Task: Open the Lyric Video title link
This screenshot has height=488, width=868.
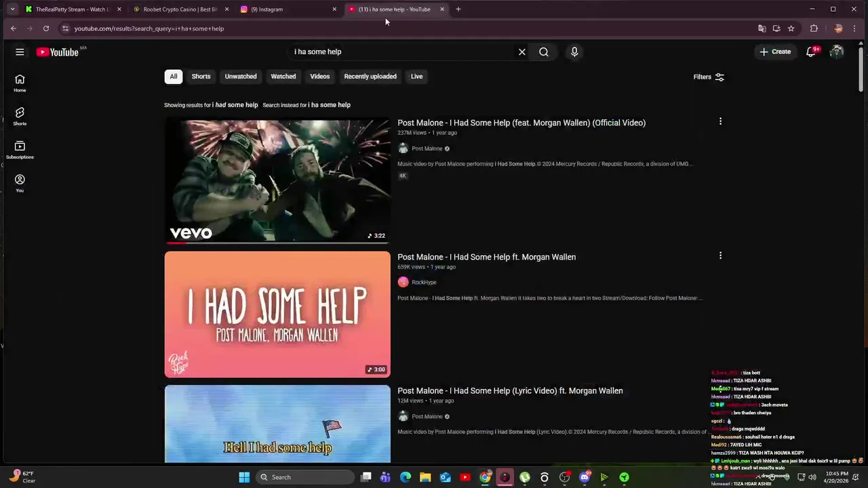Action: (510, 390)
